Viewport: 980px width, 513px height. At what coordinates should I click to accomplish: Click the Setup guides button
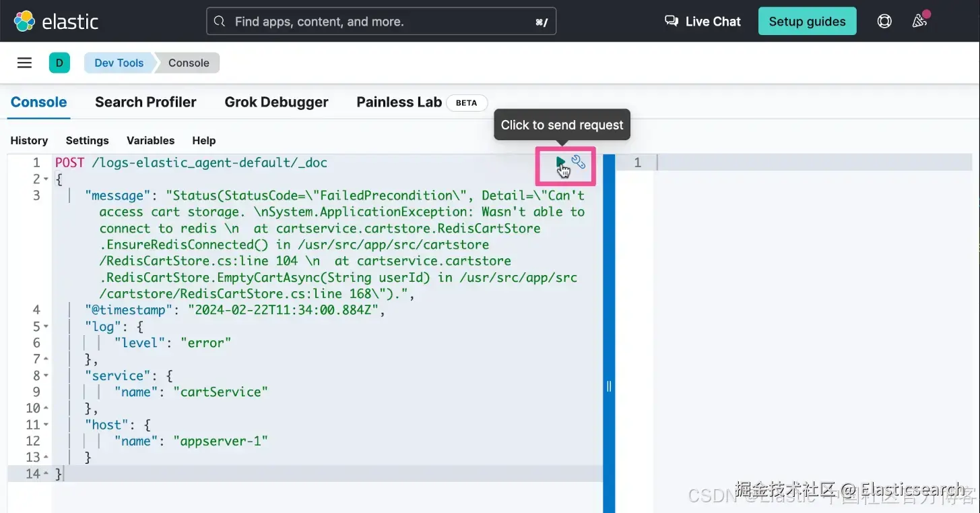807,22
